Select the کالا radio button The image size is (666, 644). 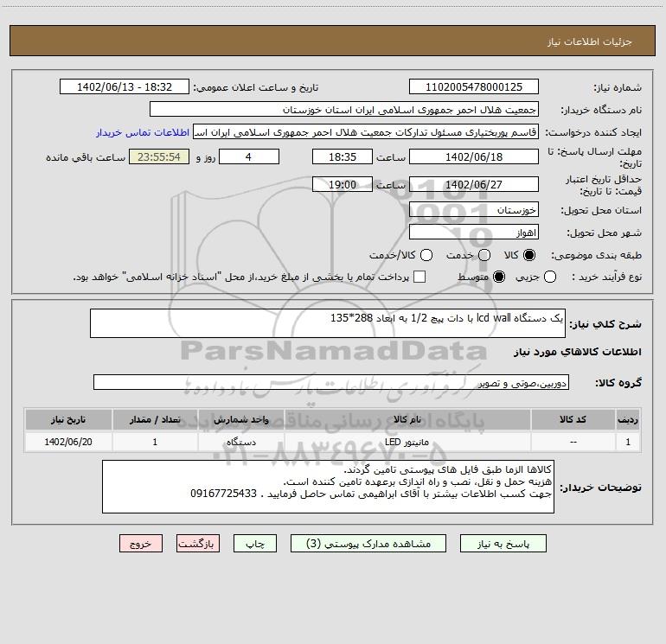click(529, 255)
